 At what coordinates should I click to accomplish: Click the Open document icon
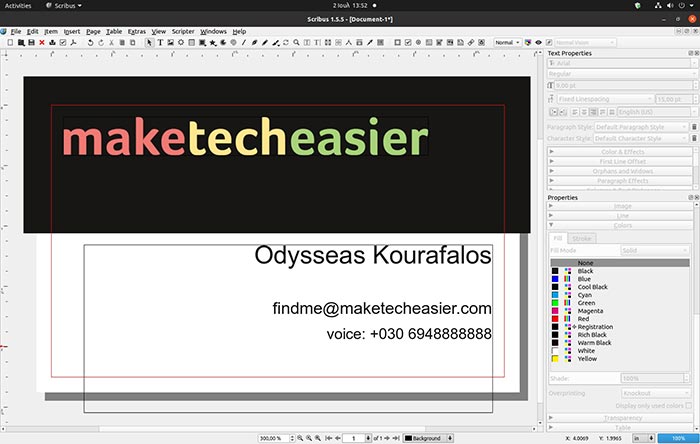pos(21,42)
